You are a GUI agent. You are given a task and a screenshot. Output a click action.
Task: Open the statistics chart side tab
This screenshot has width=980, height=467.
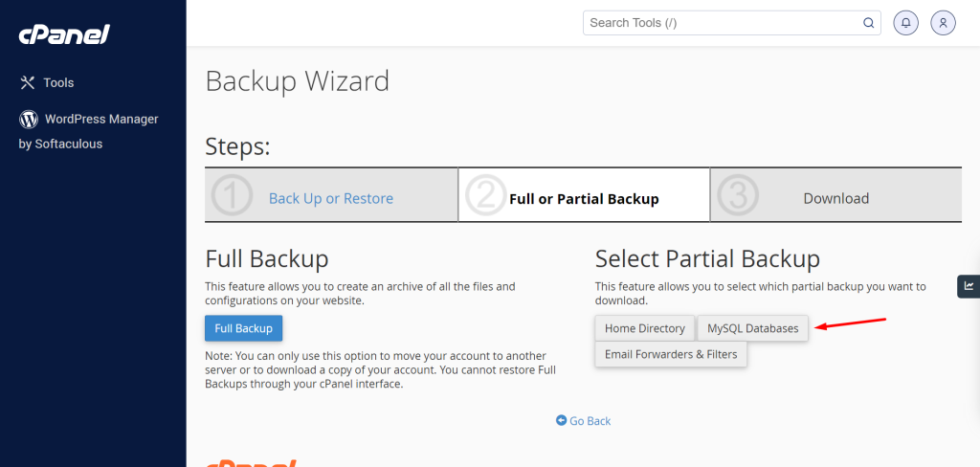969,286
